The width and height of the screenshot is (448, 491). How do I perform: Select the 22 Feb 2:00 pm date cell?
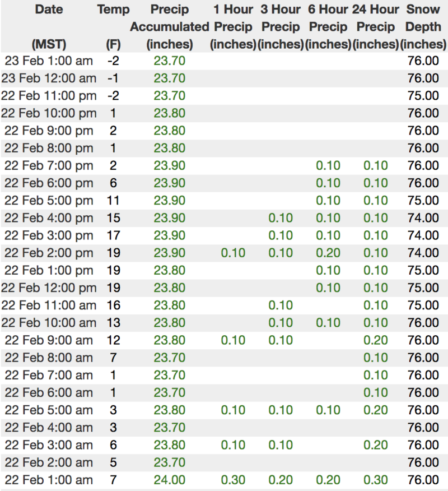click(x=49, y=253)
